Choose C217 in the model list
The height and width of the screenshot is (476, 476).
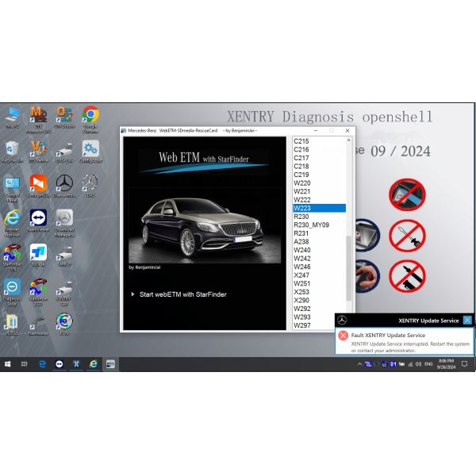click(301, 158)
